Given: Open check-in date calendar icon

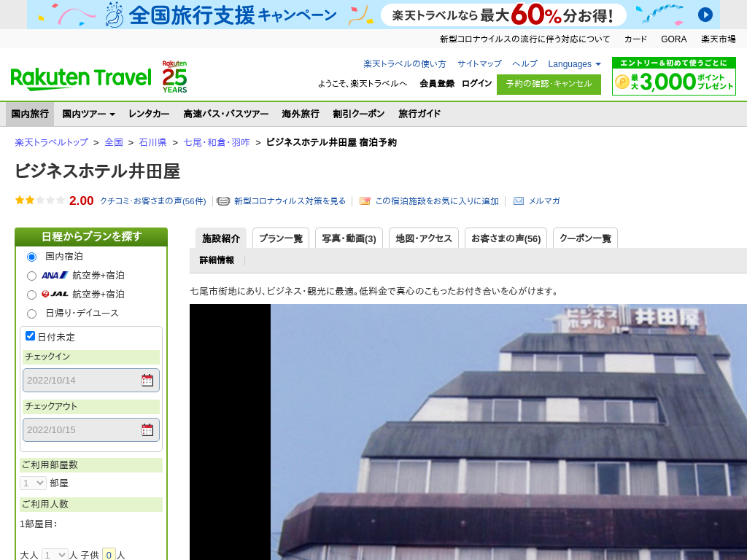Looking at the screenshot, I should pos(147,380).
